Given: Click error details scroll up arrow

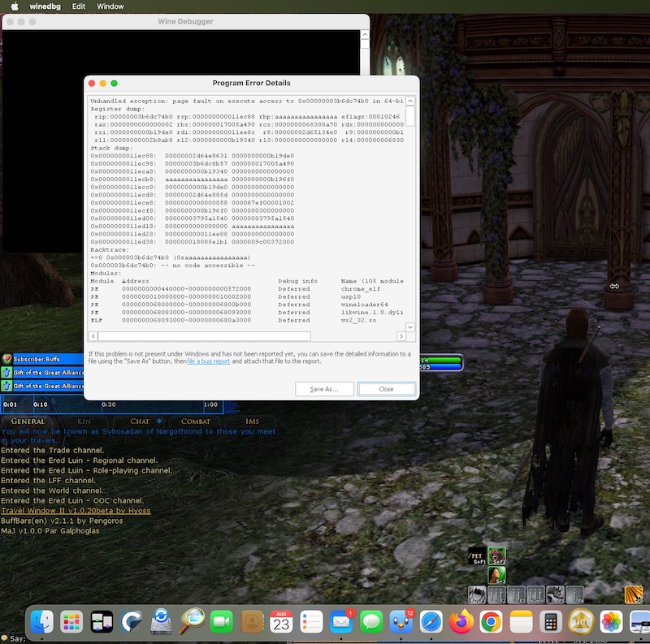Looking at the screenshot, I should [410, 101].
